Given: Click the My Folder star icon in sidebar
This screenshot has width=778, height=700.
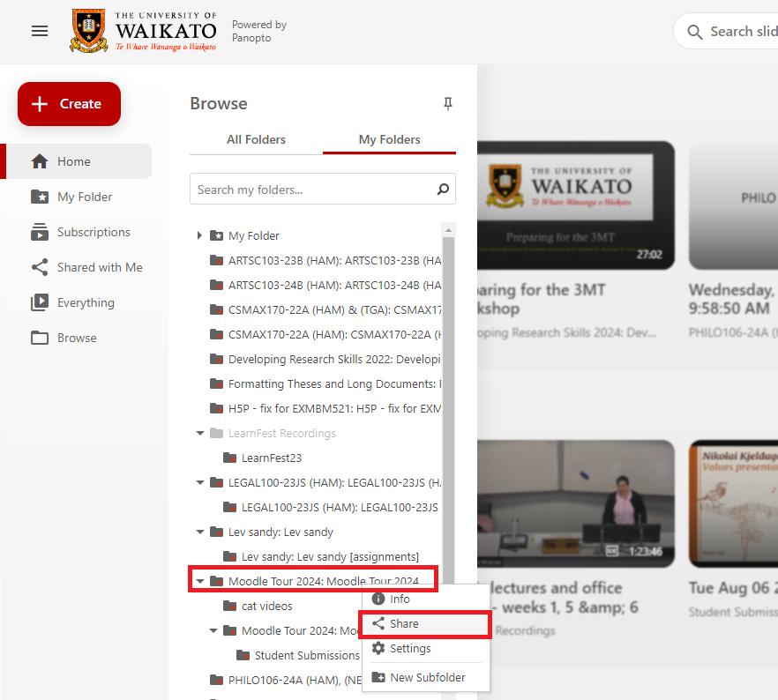Looking at the screenshot, I should pyautogui.click(x=40, y=197).
